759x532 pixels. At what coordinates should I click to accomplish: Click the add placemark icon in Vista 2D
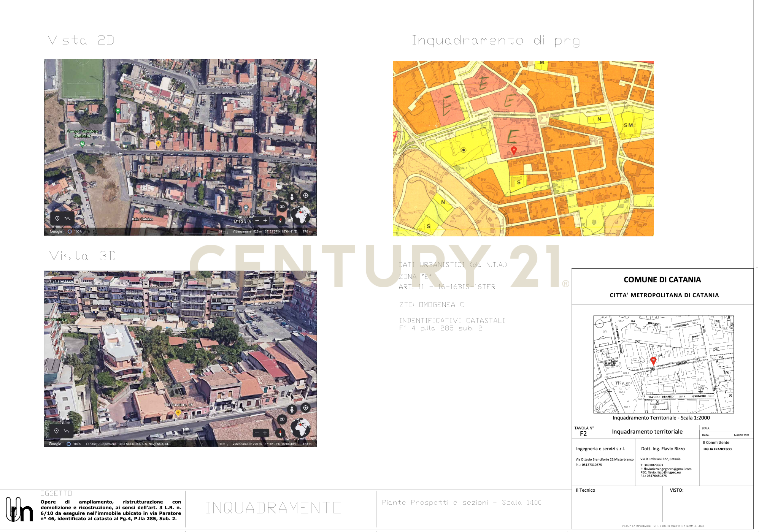pyautogui.click(x=57, y=218)
